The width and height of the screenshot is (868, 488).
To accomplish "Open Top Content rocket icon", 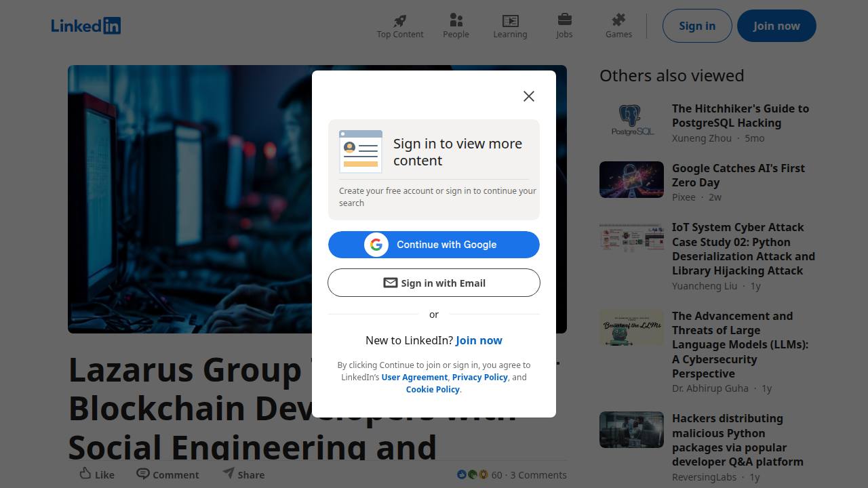I will point(400,20).
